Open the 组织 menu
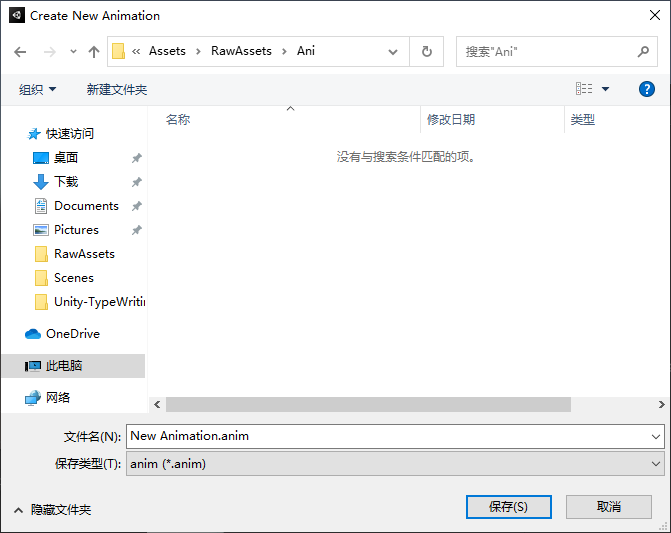The image size is (671, 533). [37, 89]
